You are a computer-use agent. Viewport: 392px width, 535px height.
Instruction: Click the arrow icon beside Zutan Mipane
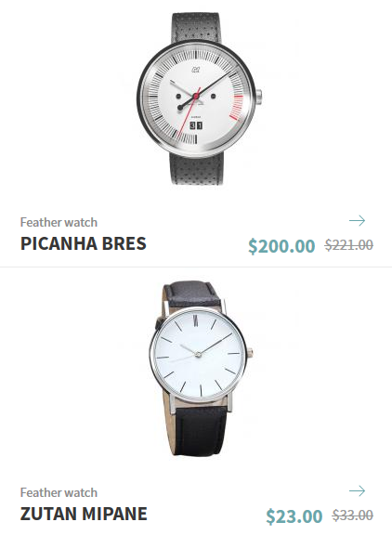click(357, 491)
